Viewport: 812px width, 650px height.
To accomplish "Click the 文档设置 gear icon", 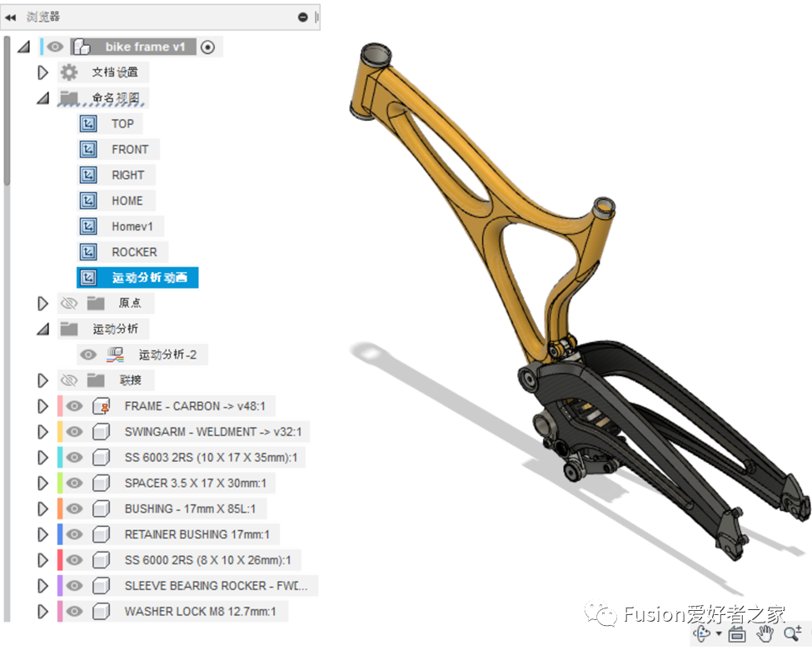I will 69,72.
